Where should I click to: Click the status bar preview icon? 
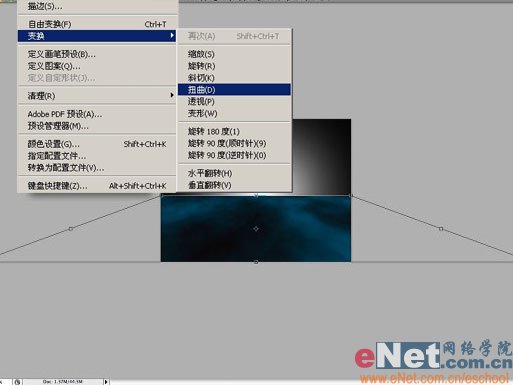pyautogui.click(x=17, y=382)
